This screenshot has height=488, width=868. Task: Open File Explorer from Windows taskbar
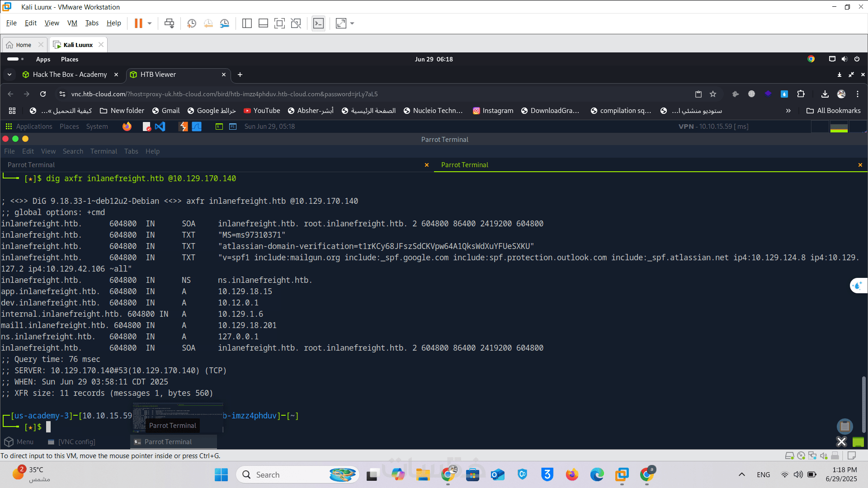point(423,475)
